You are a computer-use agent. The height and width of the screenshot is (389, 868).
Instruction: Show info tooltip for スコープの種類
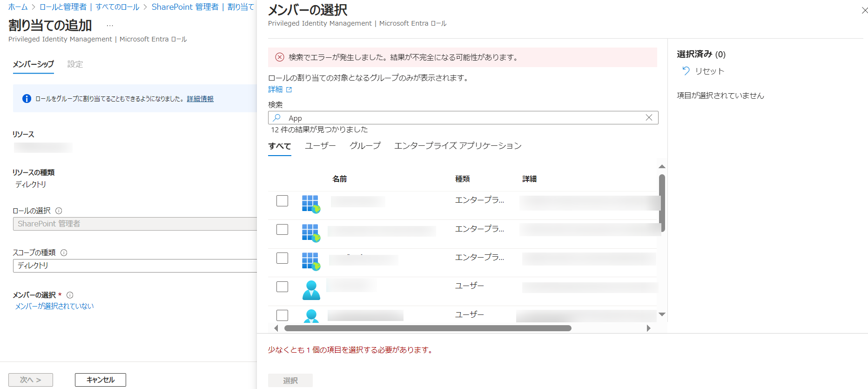click(x=64, y=253)
